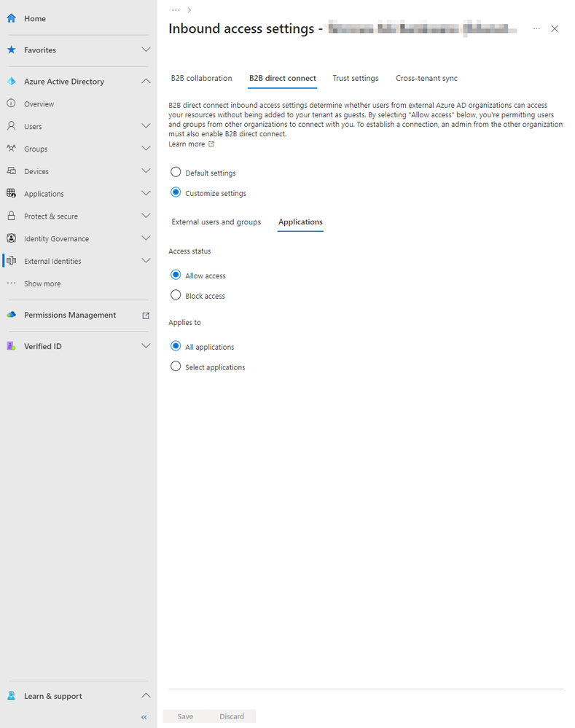Image resolution: width=575 pixels, height=728 pixels.
Task: Select the Allow access radio button
Action: click(176, 275)
